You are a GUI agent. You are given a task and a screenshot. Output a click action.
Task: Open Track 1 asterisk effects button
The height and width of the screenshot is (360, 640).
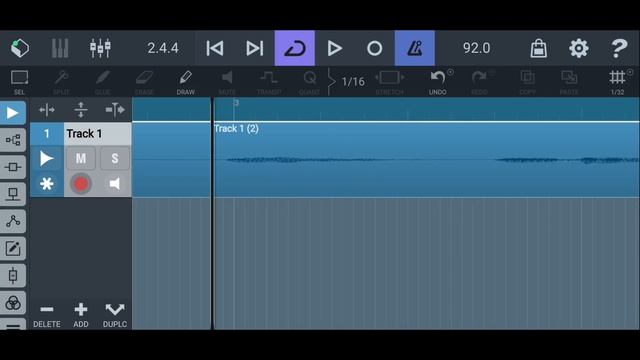47,184
